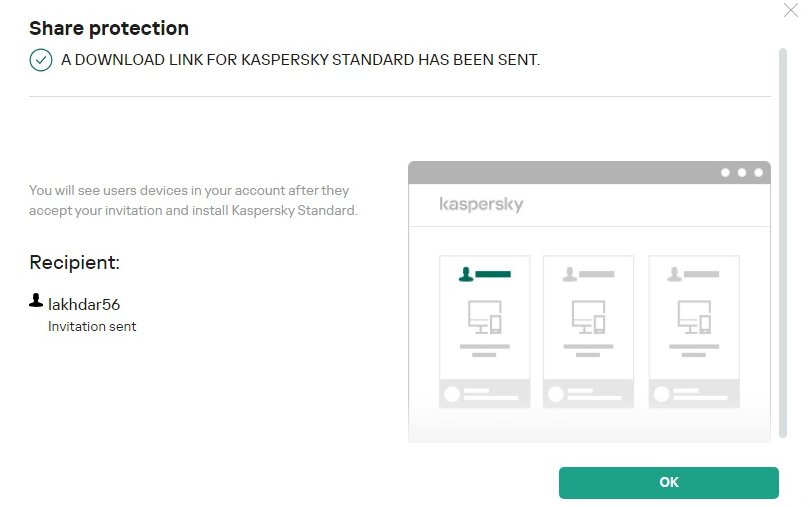
Task: Click the download link sent confirmation message
Action: tap(300, 60)
